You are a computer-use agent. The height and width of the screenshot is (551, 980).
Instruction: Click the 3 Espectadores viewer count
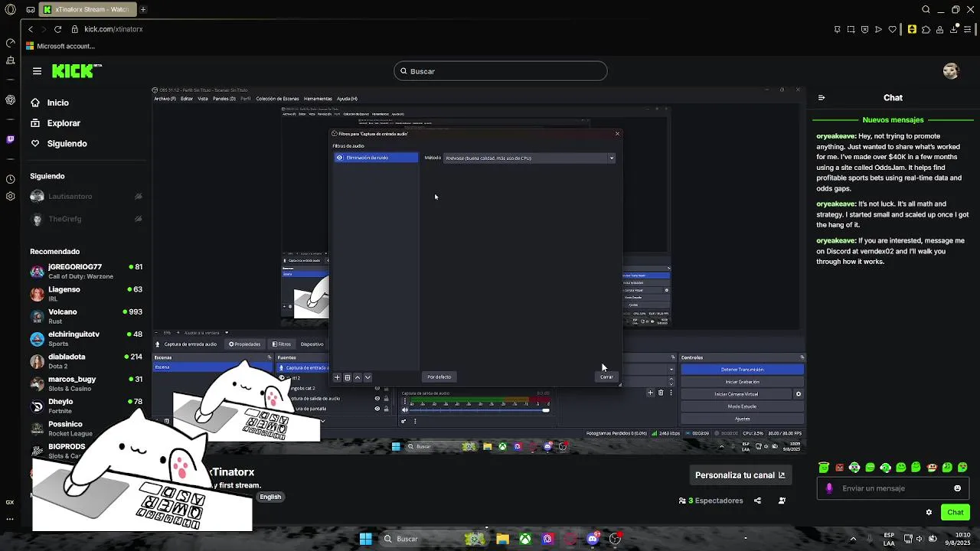coord(710,500)
